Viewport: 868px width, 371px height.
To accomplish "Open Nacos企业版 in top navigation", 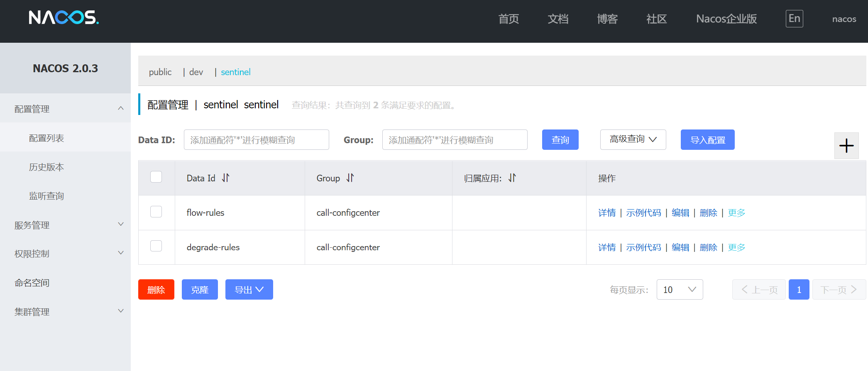I will 726,19.
